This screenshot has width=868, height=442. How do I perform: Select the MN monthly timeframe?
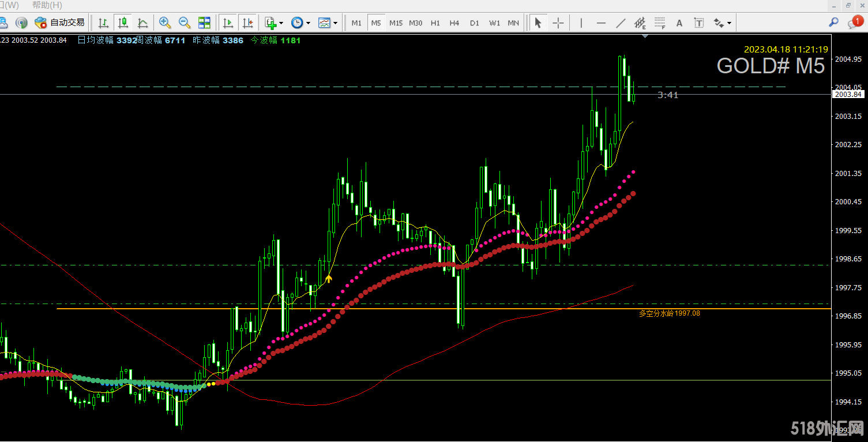click(513, 23)
